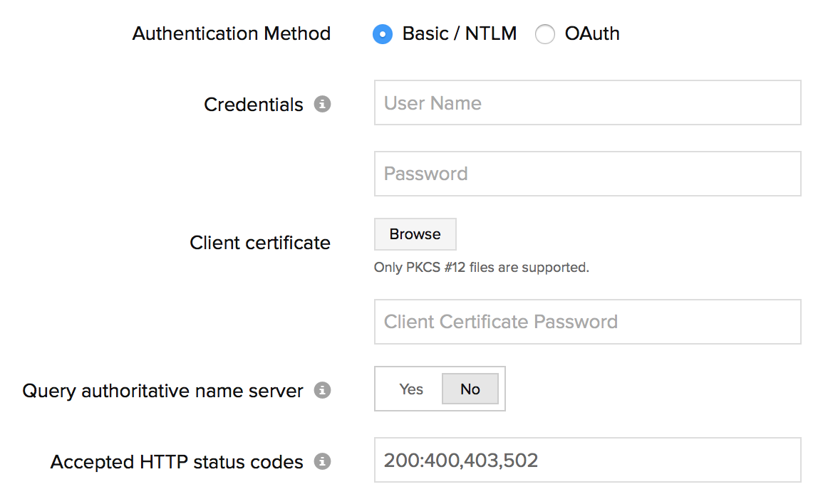818x504 pixels.
Task: Click into the Password field under Credentials
Action: [x=587, y=174]
